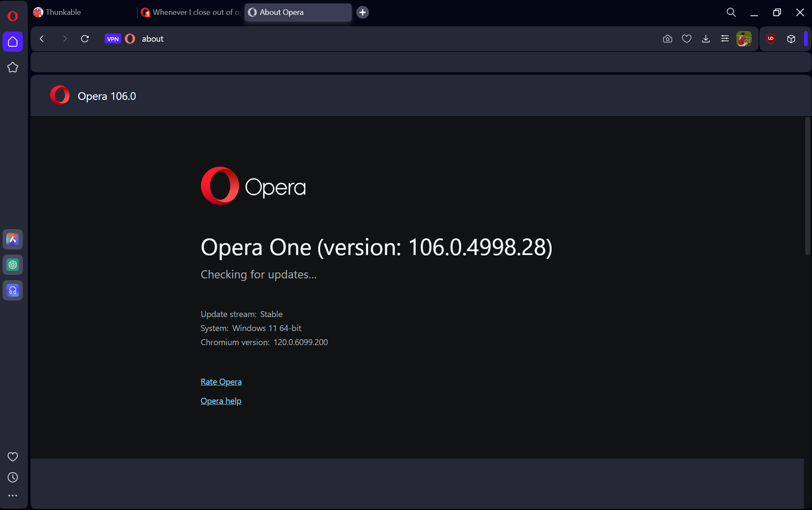
Task: Reload the About Opera page
Action: (x=85, y=39)
